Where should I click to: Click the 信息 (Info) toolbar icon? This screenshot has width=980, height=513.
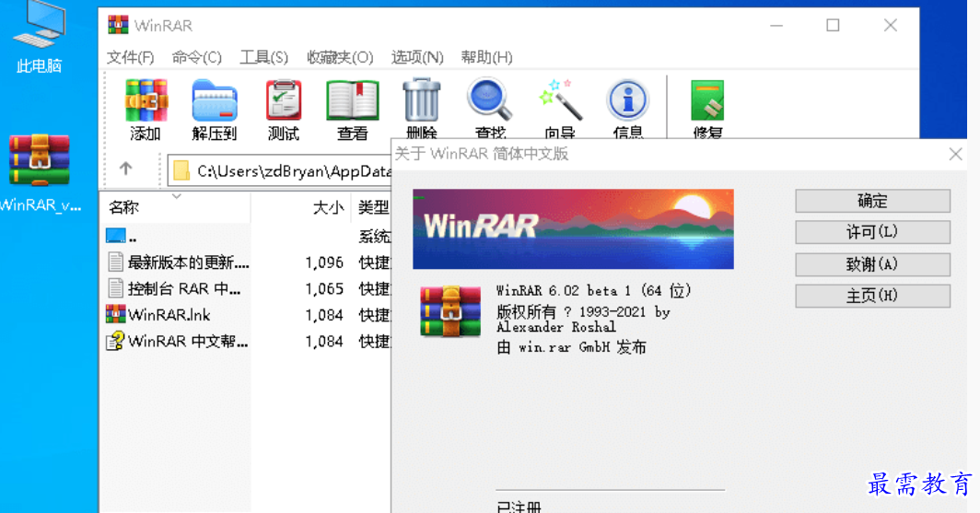tap(628, 100)
